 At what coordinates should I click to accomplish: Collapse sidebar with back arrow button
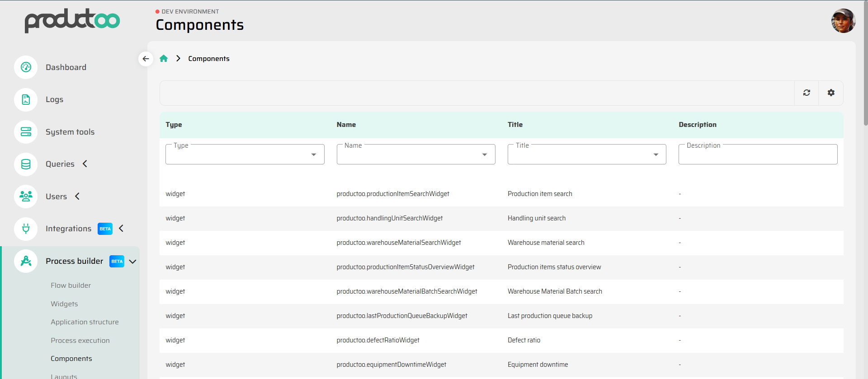click(x=146, y=59)
